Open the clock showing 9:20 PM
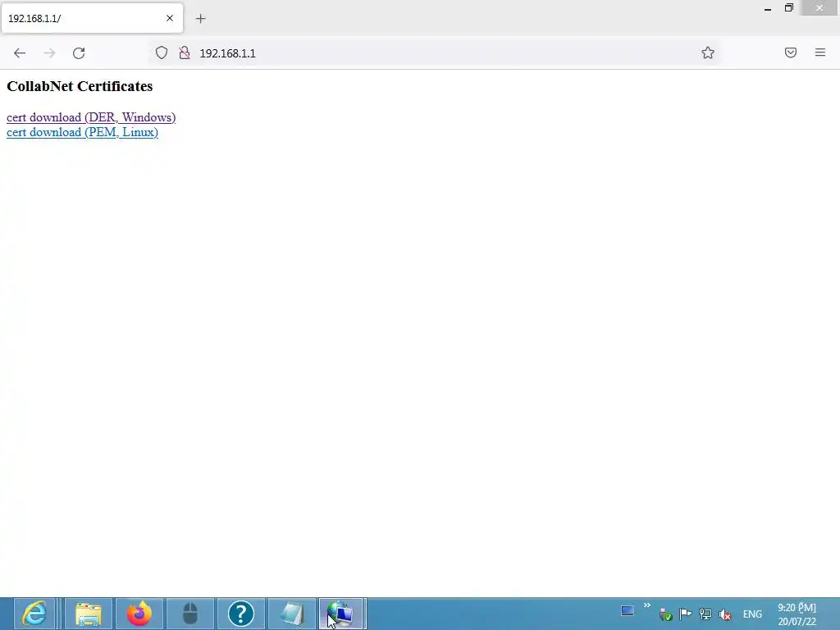The width and height of the screenshot is (840, 630). click(797, 614)
